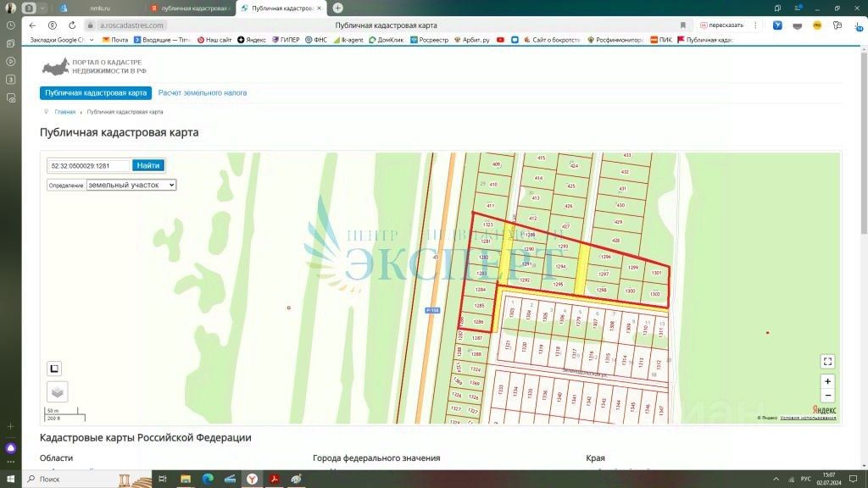Open Входящие bookmark
Screen dimensions: 868x488
(x=162, y=40)
